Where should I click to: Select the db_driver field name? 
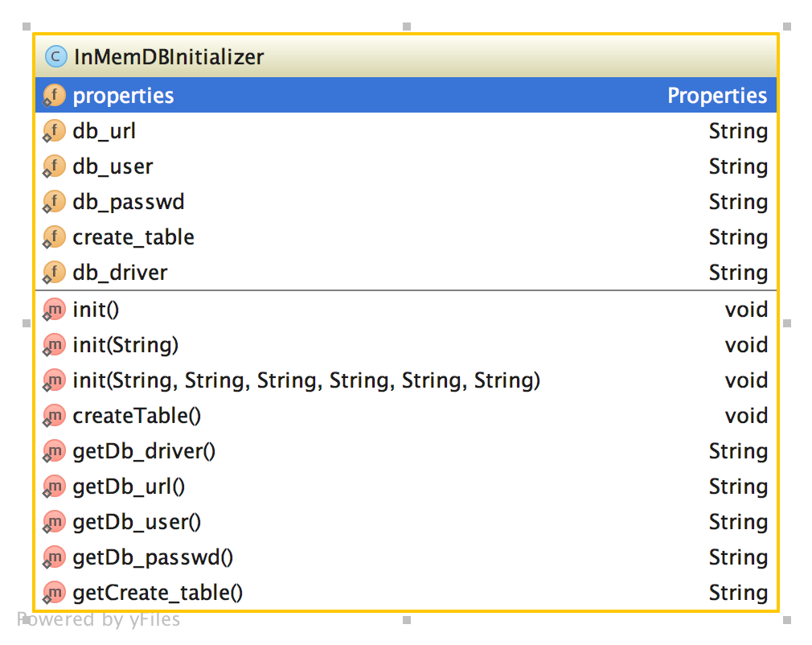[120, 273]
